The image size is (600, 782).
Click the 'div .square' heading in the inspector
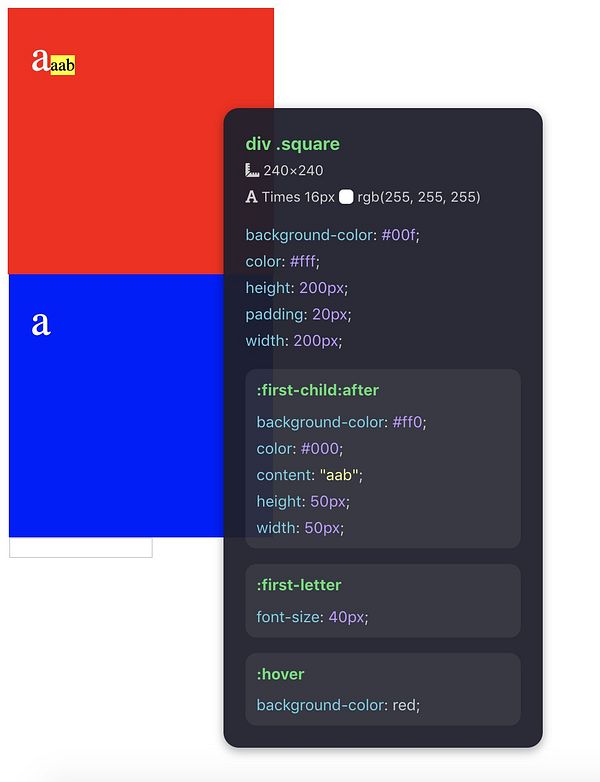pyautogui.click(x=292, y=144)
